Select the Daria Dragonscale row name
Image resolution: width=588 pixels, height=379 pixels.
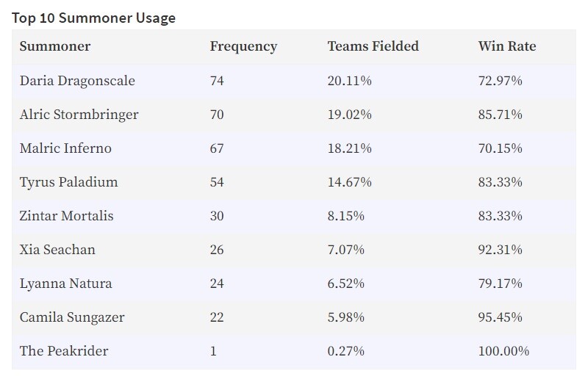pos(77,82)
